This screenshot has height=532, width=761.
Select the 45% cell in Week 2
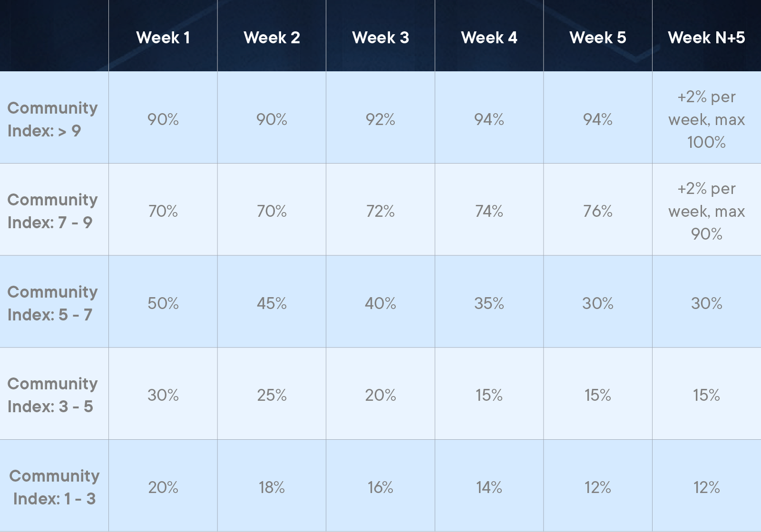272,303
